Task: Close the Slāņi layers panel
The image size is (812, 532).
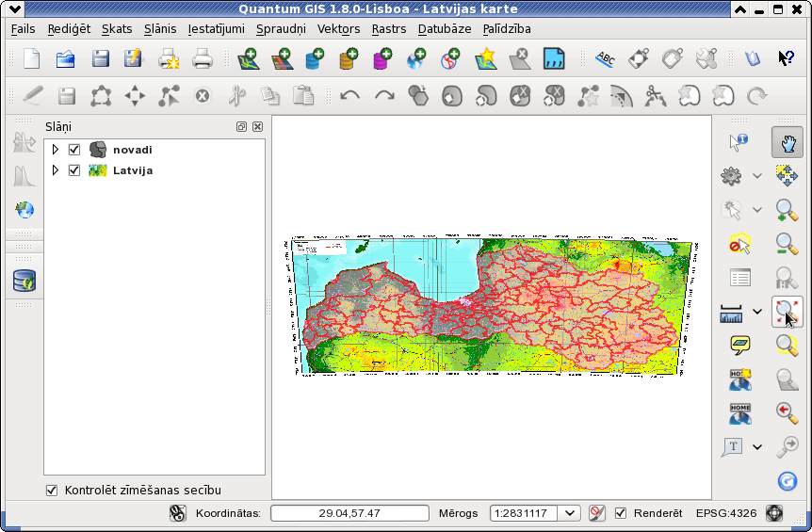Action: click(257, 127)
